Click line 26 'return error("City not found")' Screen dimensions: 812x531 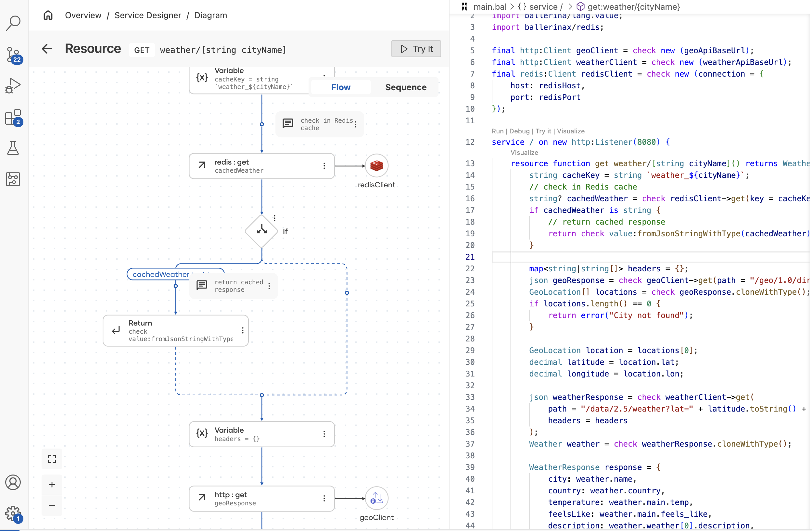620,315
